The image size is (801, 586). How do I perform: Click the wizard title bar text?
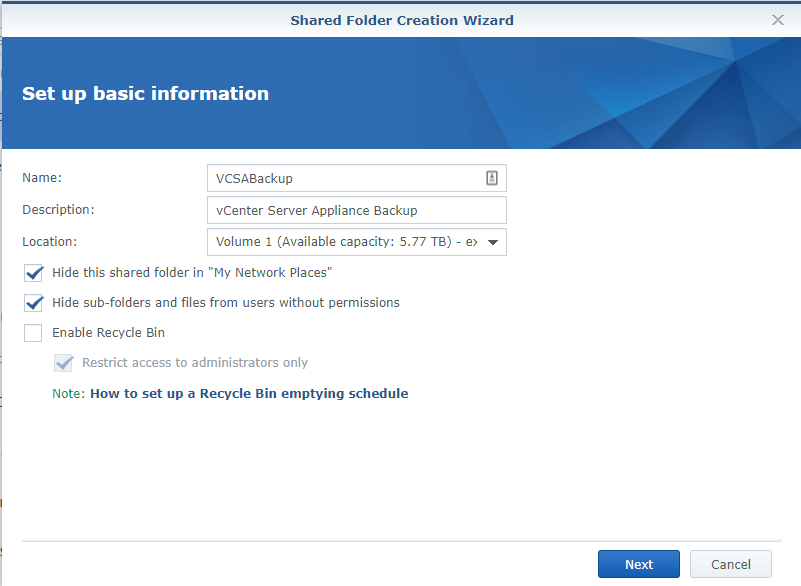pyautogui.click(x=402, y=20)
